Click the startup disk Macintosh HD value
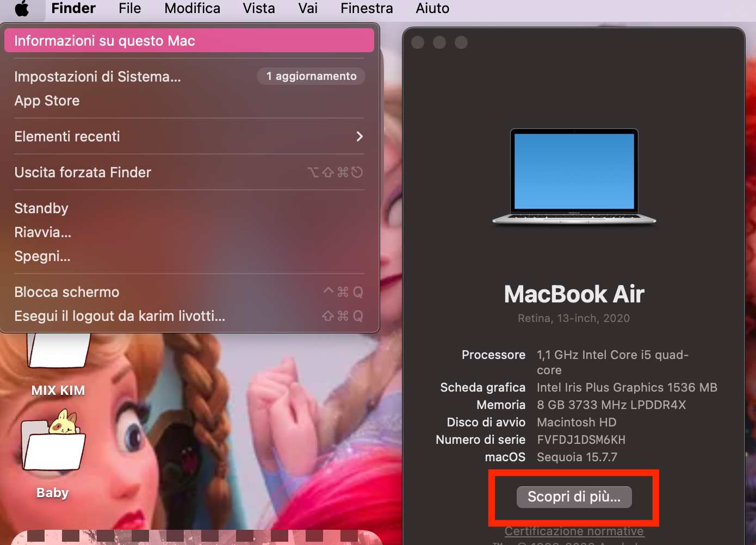The width and height of the screenshot is (756, 545). 577,422
